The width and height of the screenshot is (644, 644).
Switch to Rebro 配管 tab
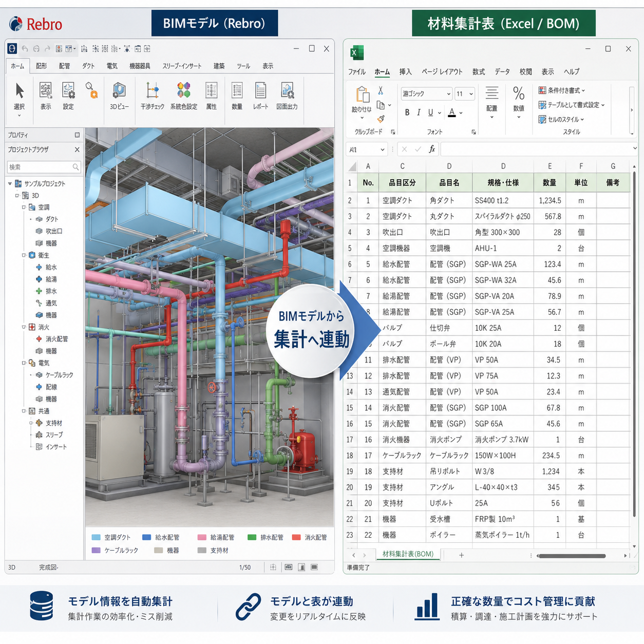[64, 66]
